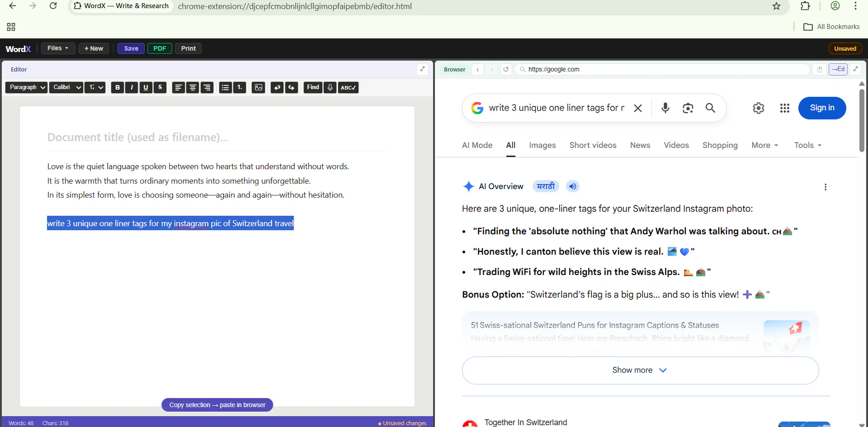Viewport: 868px width, 427px height.
Task: Open the stopwatch icon beside the Browser URL bar
Action: [820, 69]
